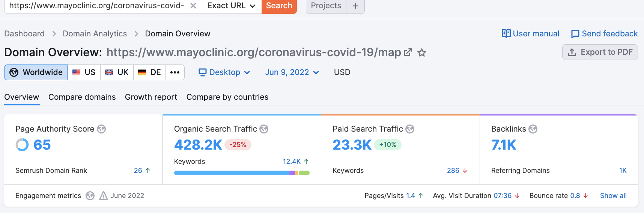The height and width of the screenshot is (213, 644).
Task: Click the -25% organic change badge
Action: point(238,145)
